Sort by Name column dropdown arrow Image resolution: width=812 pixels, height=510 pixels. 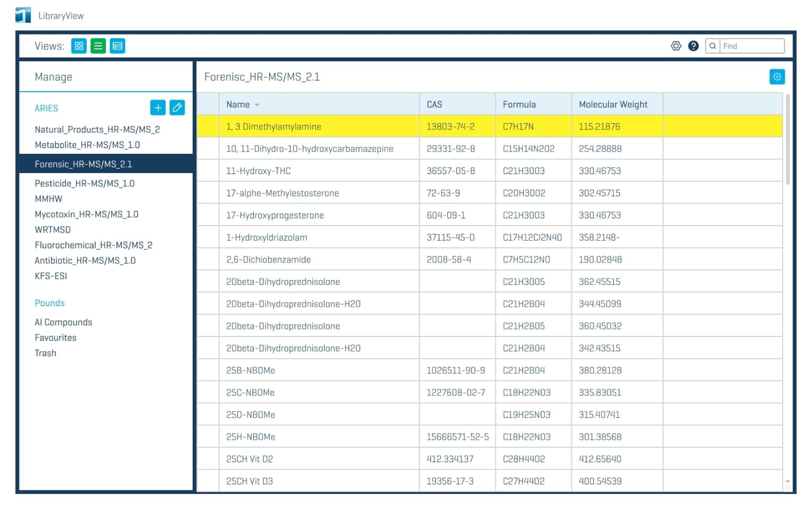tap(257, 105)
